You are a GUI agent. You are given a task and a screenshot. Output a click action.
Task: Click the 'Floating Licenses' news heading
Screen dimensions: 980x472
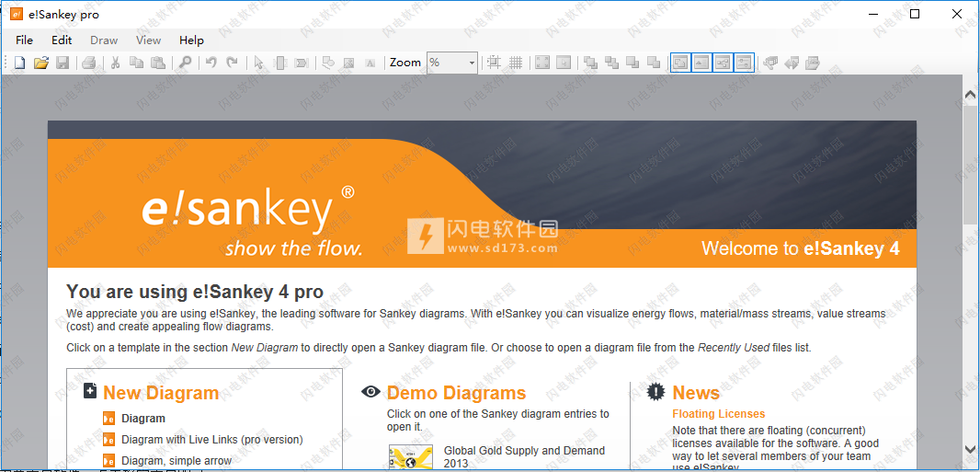tap(719, 414)
